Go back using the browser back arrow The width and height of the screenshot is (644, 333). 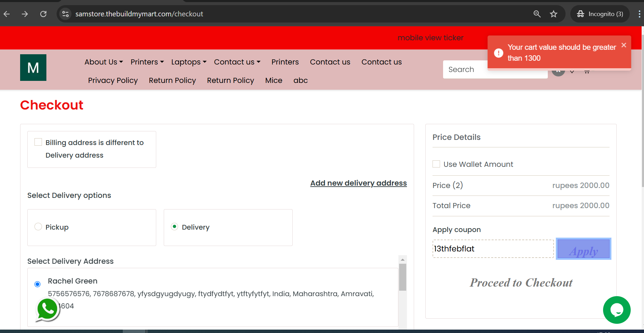[7, 14]
